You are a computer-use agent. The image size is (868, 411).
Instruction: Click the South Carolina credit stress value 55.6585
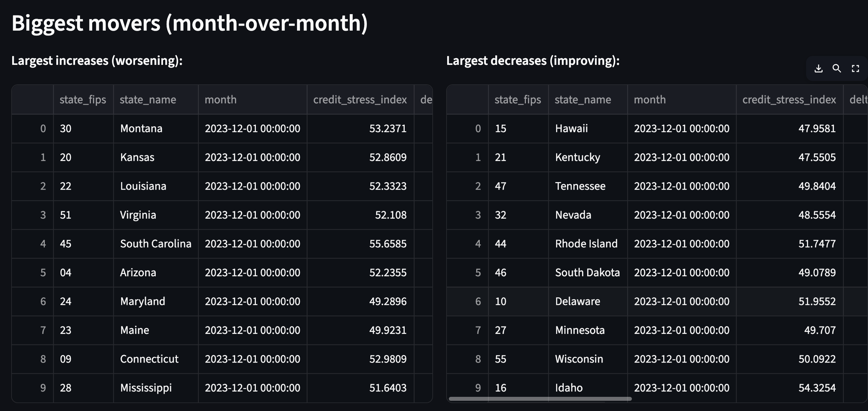pos(389,244)
